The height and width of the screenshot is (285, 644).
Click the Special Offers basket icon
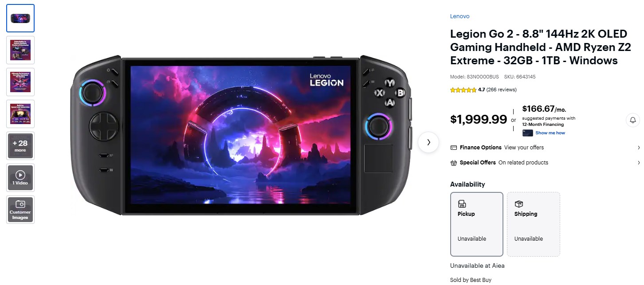point(453,163)
